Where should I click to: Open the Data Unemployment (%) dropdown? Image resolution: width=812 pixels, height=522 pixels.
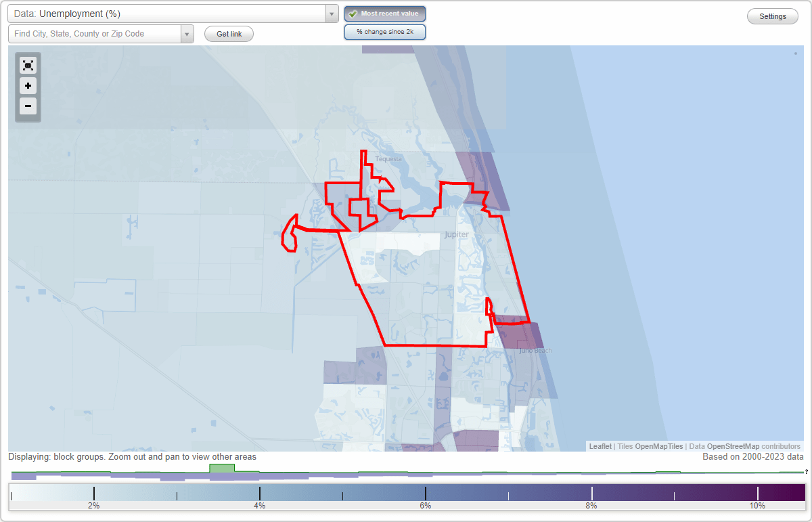point(173,14)
